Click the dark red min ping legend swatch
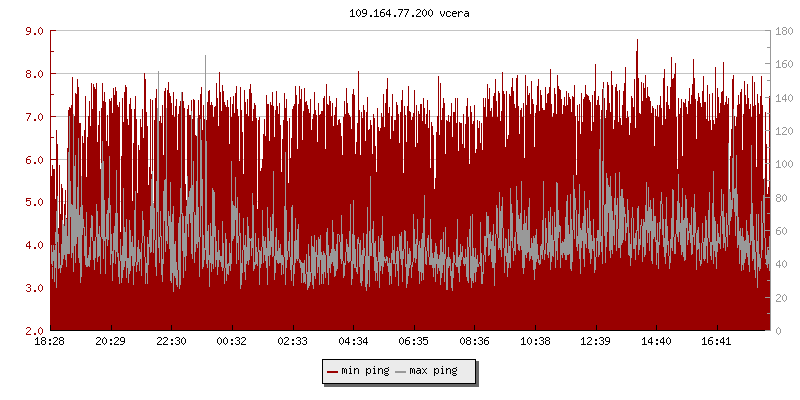 333,371
